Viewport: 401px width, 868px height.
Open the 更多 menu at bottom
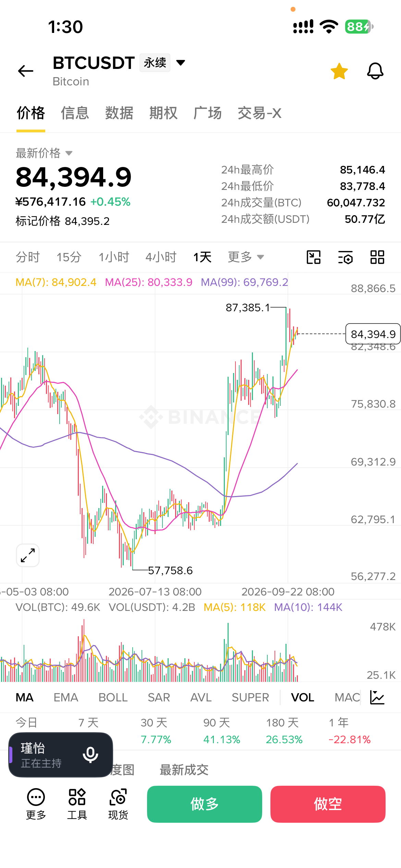[36, 804]
